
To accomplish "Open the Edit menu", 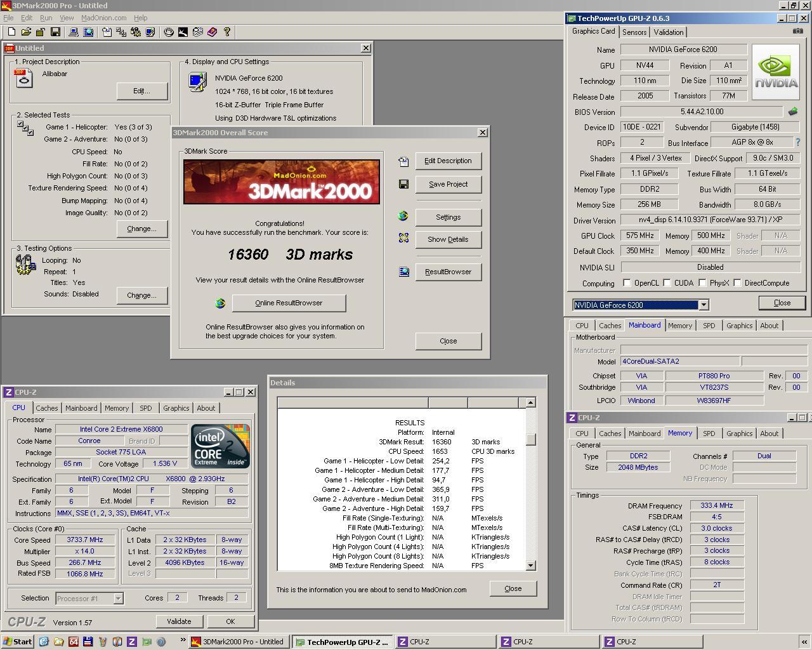I will pos(27,18).
